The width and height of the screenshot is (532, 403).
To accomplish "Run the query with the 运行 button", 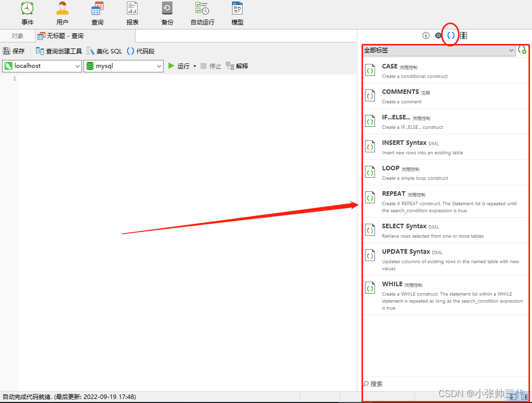I will pos(179,66).
